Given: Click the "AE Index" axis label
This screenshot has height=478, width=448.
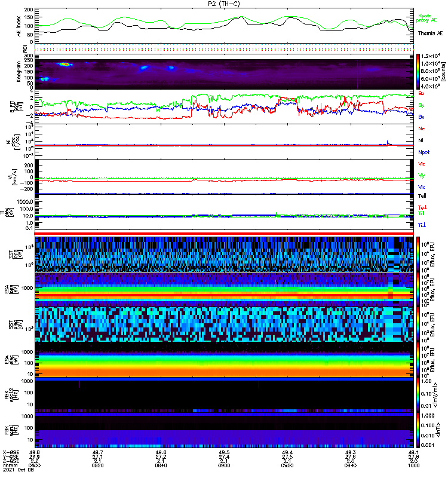Looking at the screenshot, I should click(x=19, y=26).
